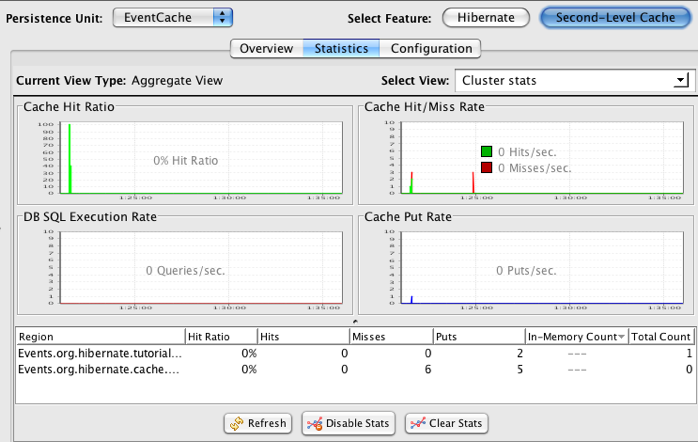The image size is (698, 442).
Task: Click the Disable Stats chart icon
Action: coord(315,424)
